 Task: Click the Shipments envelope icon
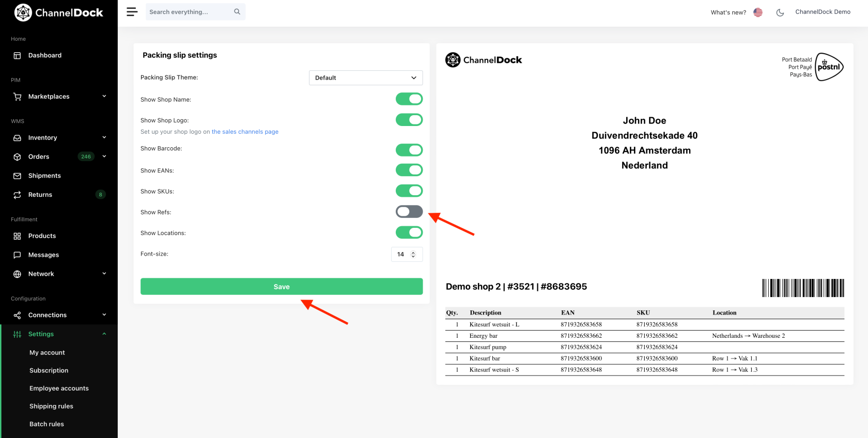pyautogui.click(x=17, y=176)
